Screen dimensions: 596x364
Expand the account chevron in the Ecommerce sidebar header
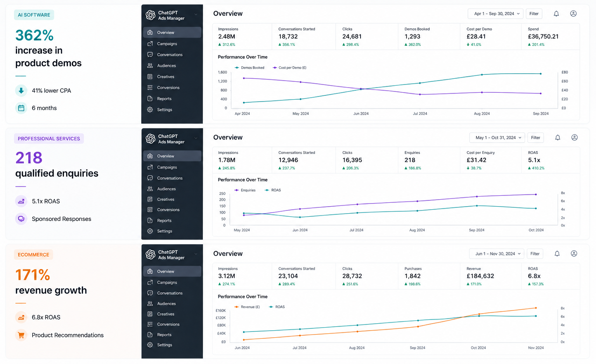(196, 254)
